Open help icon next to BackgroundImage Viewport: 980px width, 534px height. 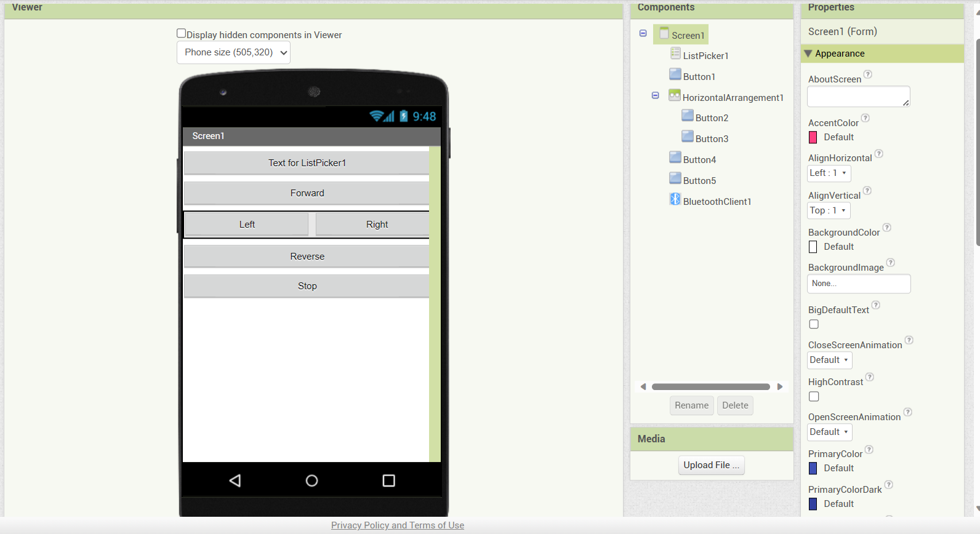point(891,263)
